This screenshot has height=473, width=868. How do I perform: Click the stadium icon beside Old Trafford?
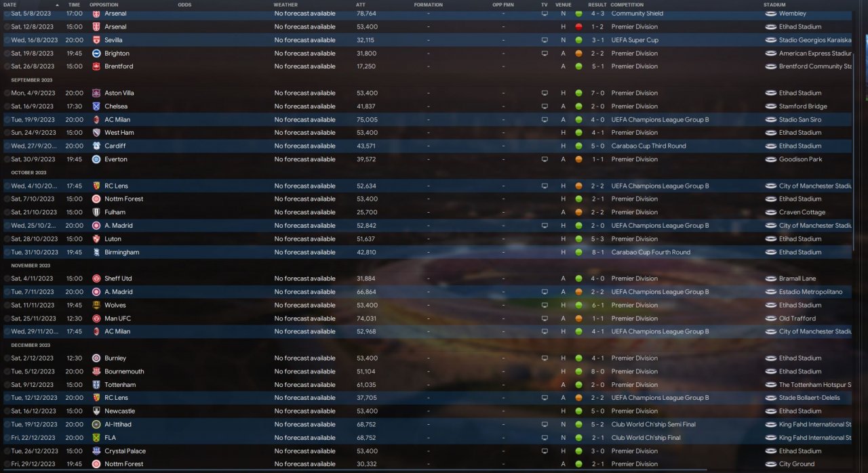pyautogui.click(x=770, y=318)
